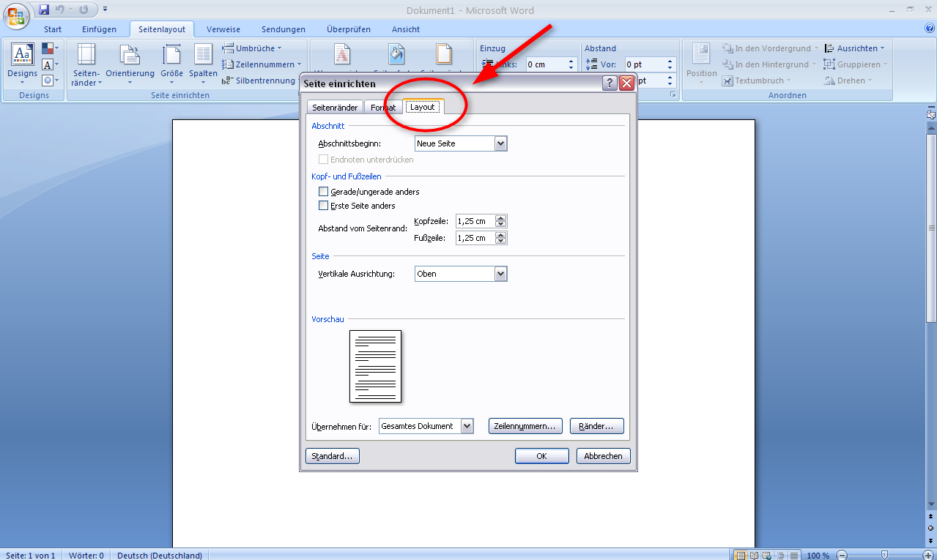Click the Orientierung icon
Image resolution: width=937 pixels, height=560 pixels.
point(130,63)
